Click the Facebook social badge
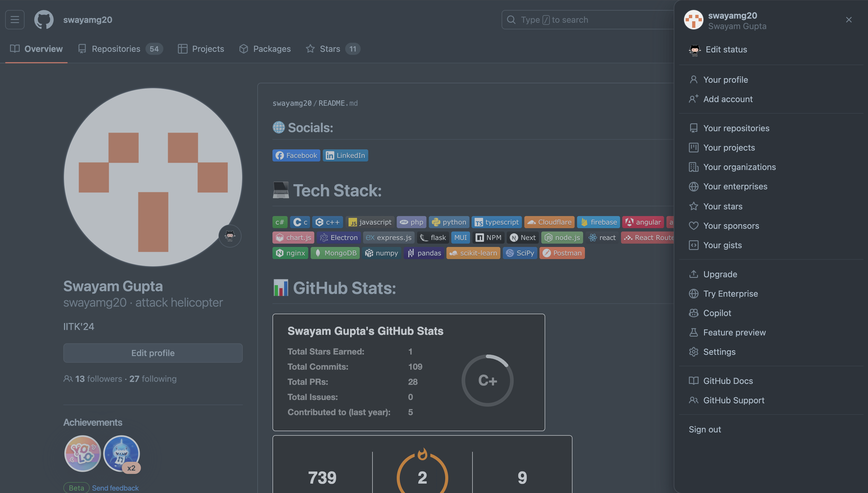The image size is (868, 493). (x=296, y=155)
